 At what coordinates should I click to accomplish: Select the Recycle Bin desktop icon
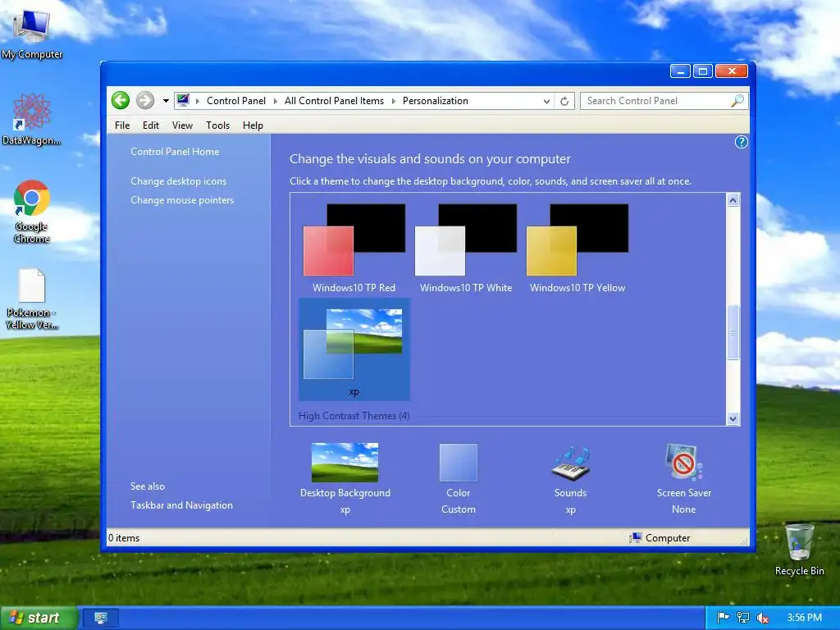(x=799, y=550)
